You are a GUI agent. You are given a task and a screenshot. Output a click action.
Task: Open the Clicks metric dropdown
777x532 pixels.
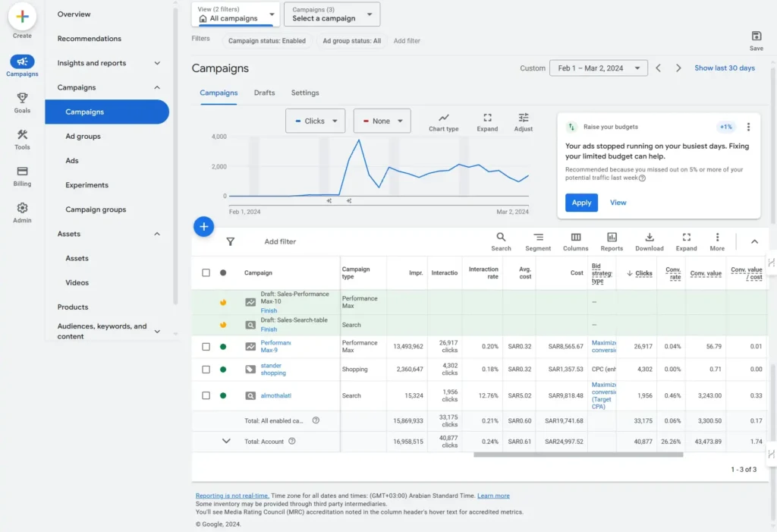315,121
